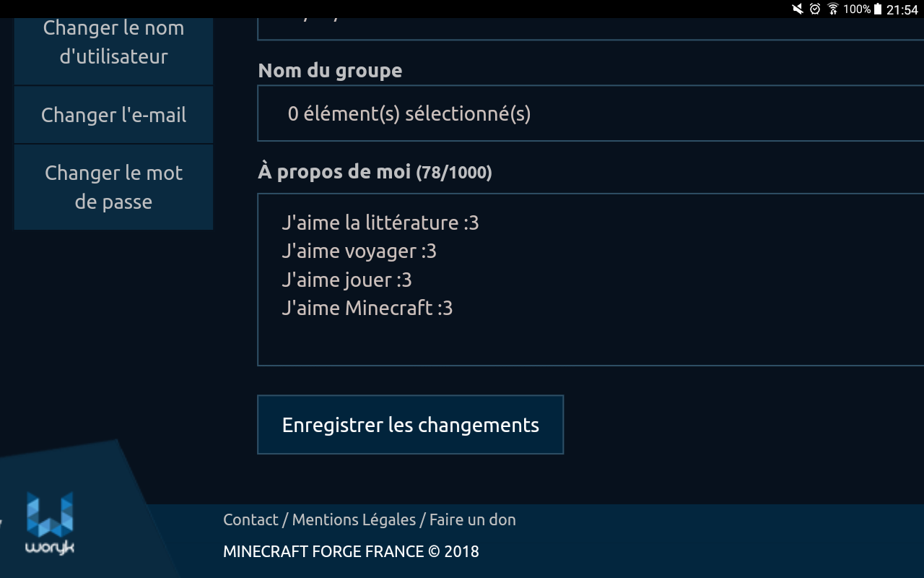Click the alarm clock icon in status bar
924x578 pixels.
(816, 9)
